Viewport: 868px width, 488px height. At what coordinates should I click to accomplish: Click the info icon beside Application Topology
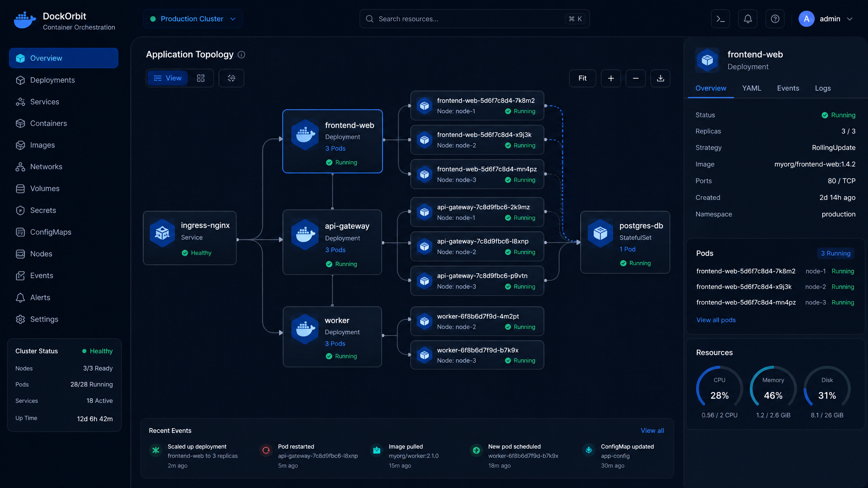coord(241,55)
